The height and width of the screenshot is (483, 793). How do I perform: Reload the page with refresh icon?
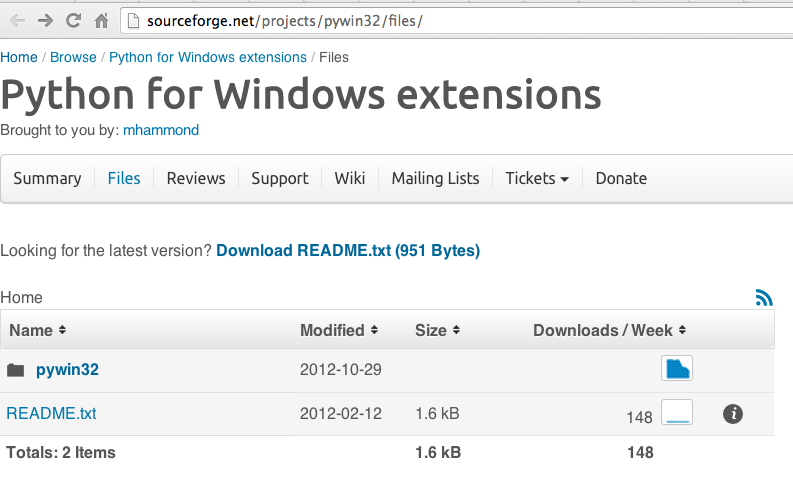pyautogui.click(x=73, y=20)
